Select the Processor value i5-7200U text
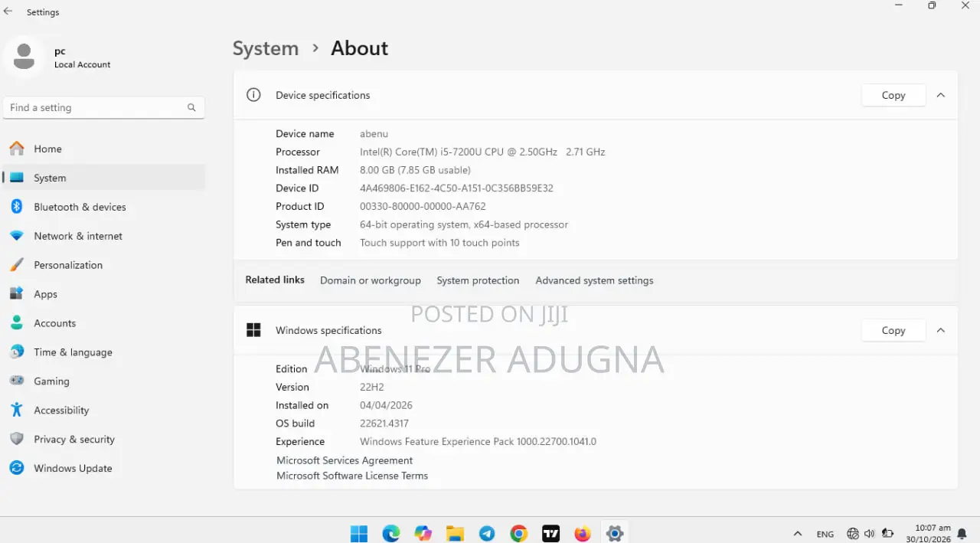The image size is (980, 543). 482,152
